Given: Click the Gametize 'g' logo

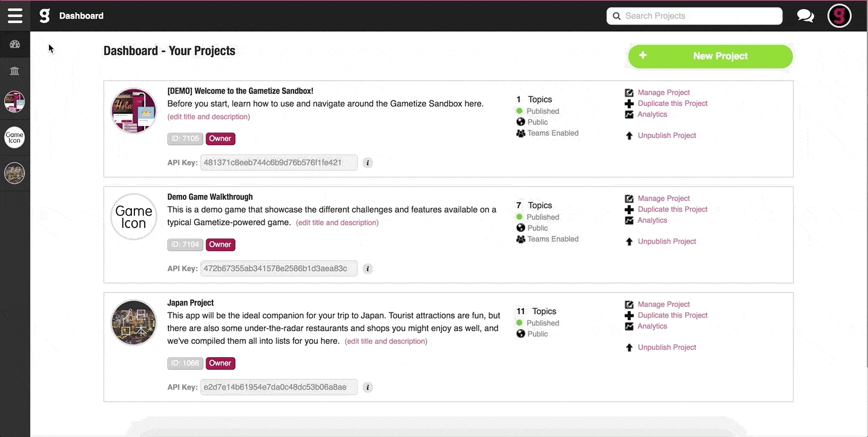Looking at the screenshot, I should click(45, 16).
